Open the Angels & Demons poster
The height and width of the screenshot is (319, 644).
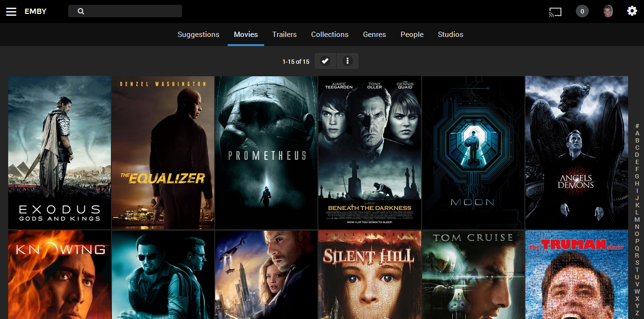tap(576, 153)
